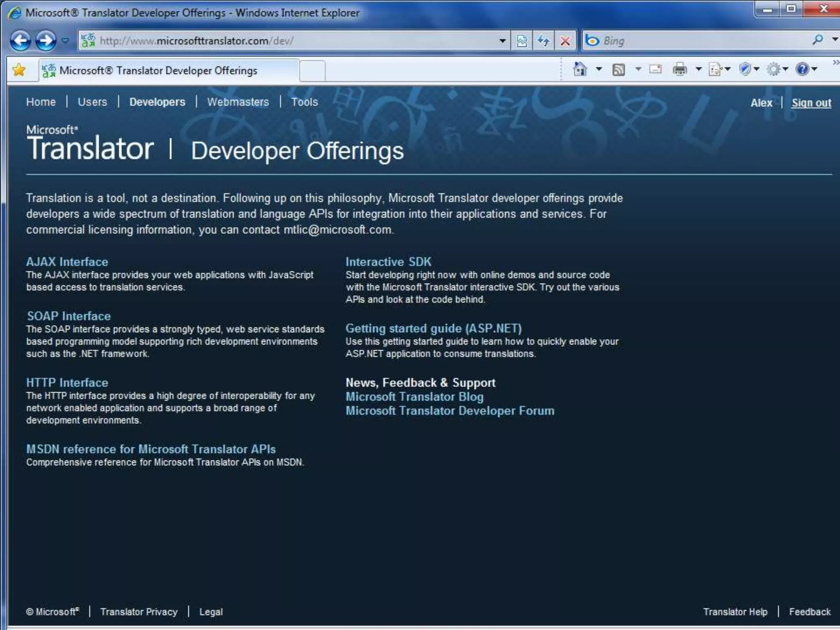The width and height of the screenshot is (840, 630).
Task: Expand the address bar history dropdown
Action: click(x=502, y=41)
